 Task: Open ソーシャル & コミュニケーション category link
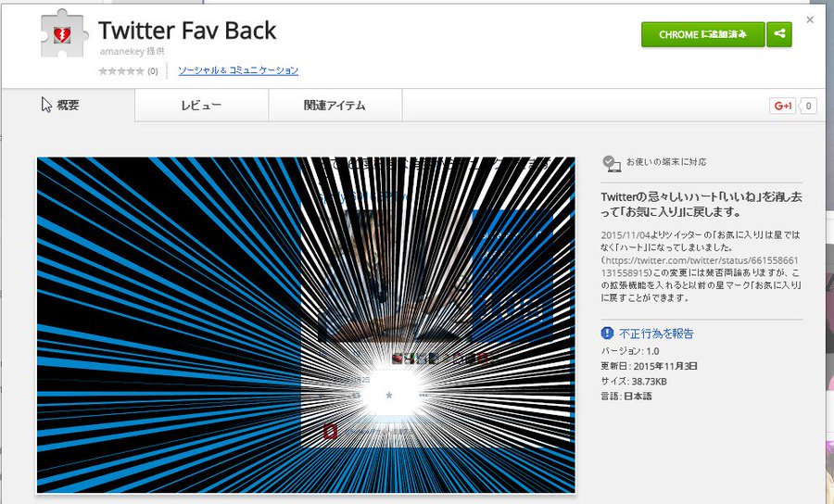click(238, 70)
